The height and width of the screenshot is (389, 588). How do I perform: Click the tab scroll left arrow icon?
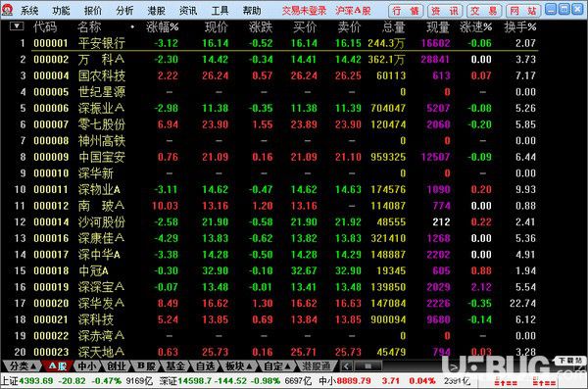point(347,366)
